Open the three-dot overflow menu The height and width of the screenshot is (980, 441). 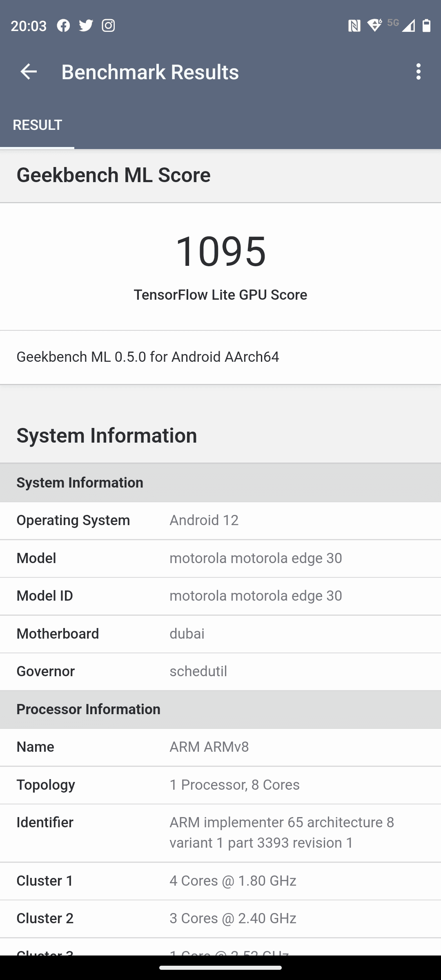tap(418, 72)
